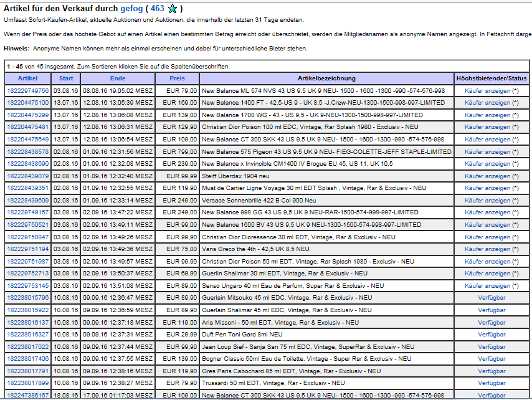Open item number 182238015922
This screenshot has width=532, height=400.
(x=28, y=310)
